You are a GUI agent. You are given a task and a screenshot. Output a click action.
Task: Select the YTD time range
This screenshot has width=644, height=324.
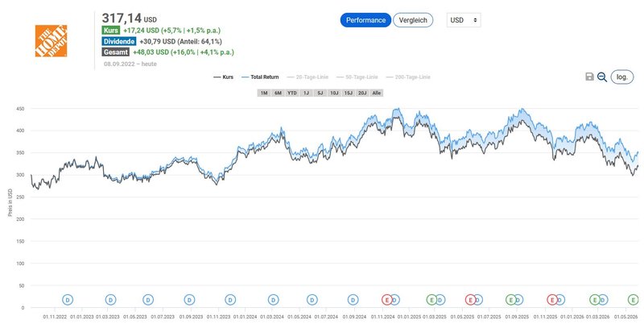coord(292,93)
